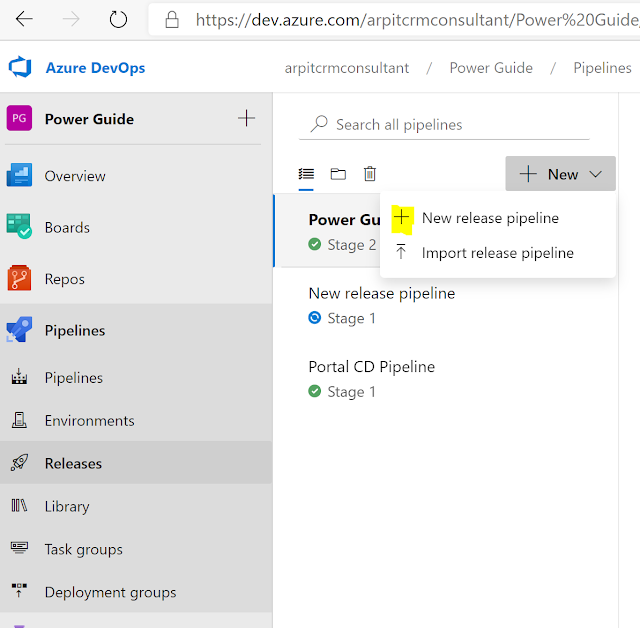Image resolution: width=640 pixels, height=628 pixels.
Task: Click the Library books icon
Action: (x=19, y=506)
